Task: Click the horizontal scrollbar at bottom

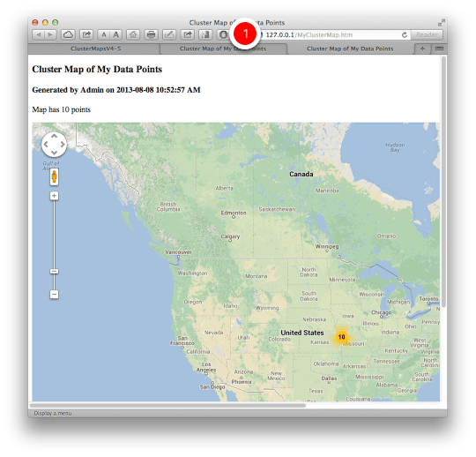Action: pos(167,405)
